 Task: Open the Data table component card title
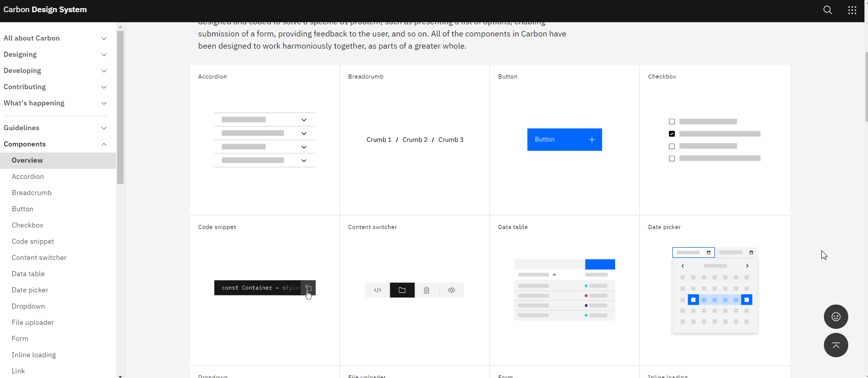(x=513, y=227)
